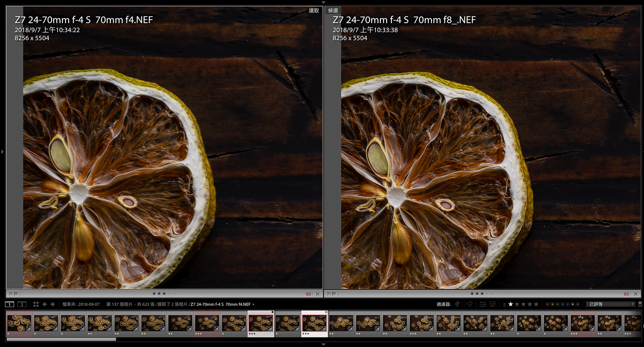644x347 pixels.
Task: Toggle the green color label filter
Action: 558,304
